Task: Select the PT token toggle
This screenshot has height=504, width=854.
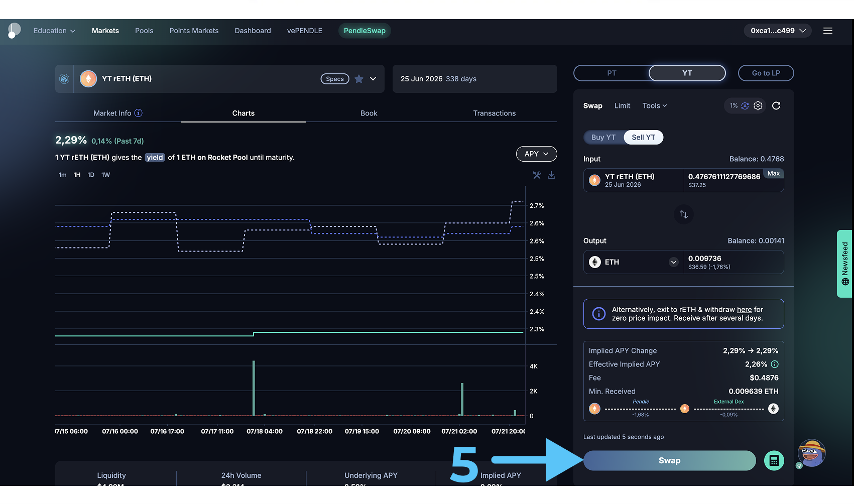Action: tap(612, 73)
